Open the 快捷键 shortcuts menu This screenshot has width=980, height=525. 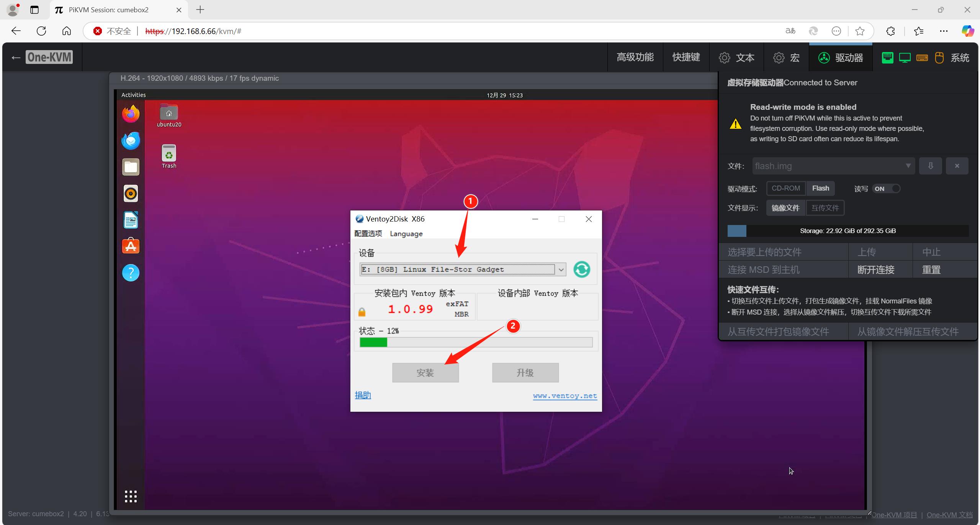tap(686, 57)
